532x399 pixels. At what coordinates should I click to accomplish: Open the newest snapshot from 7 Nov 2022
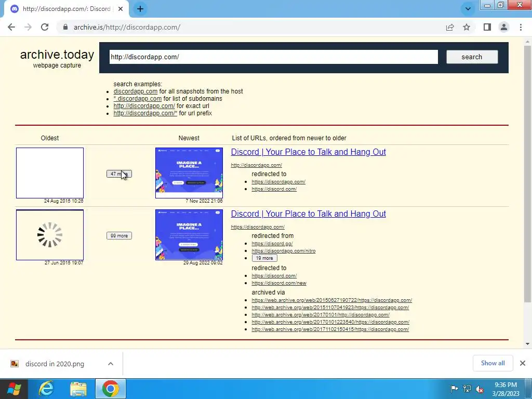(189, 173)
